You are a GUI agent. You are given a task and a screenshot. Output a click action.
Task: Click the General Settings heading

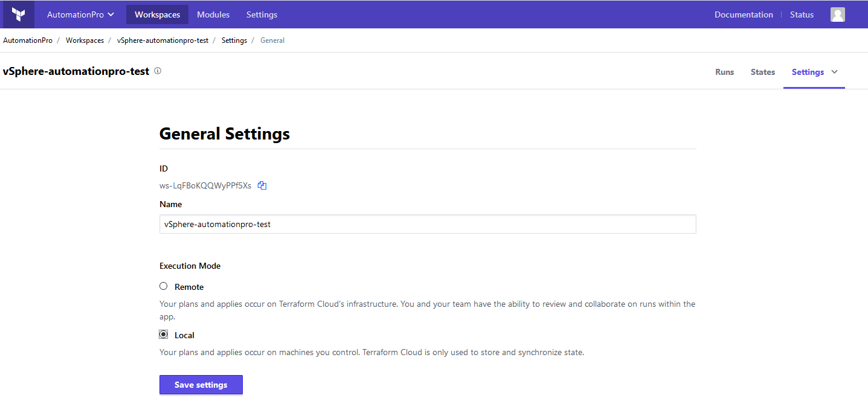click(x=225, y=133)
